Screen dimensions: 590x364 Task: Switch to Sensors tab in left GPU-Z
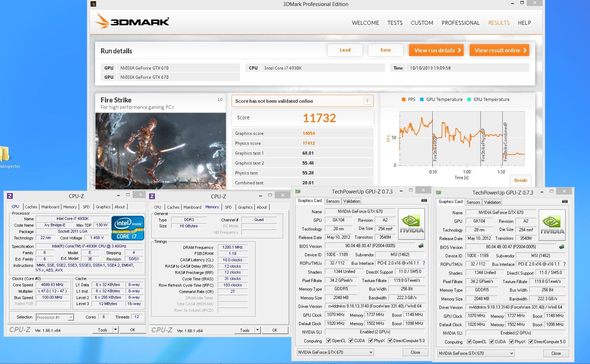pos(333,201)
